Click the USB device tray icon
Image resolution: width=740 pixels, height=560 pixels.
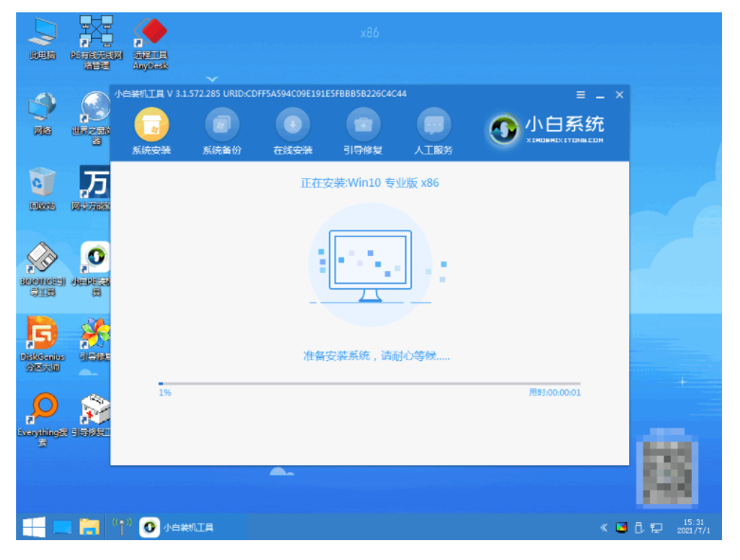(639, 528)
